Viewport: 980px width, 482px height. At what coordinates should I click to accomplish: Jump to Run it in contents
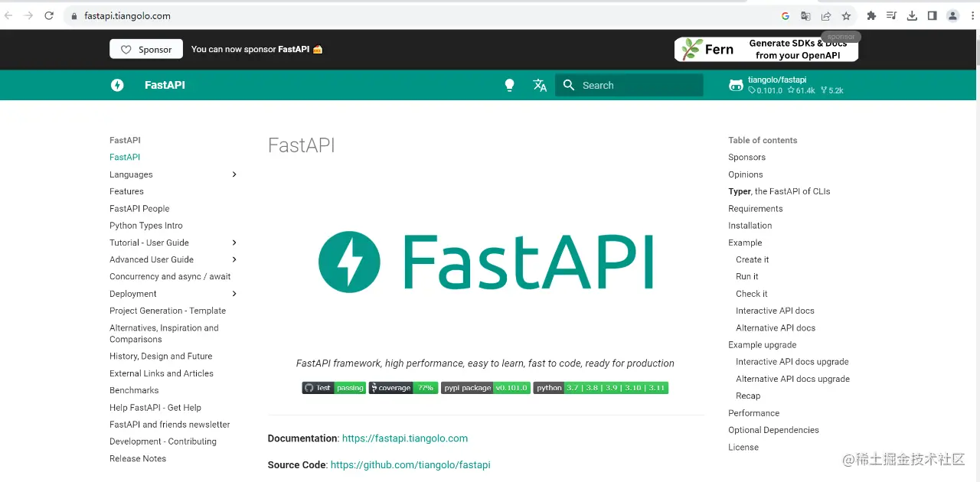click(747, 276)
